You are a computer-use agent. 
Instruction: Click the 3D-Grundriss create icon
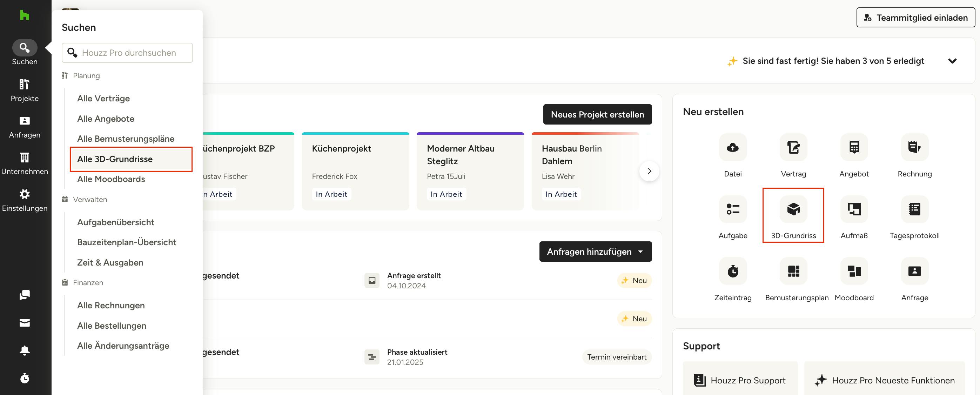[x=793, y=209]
